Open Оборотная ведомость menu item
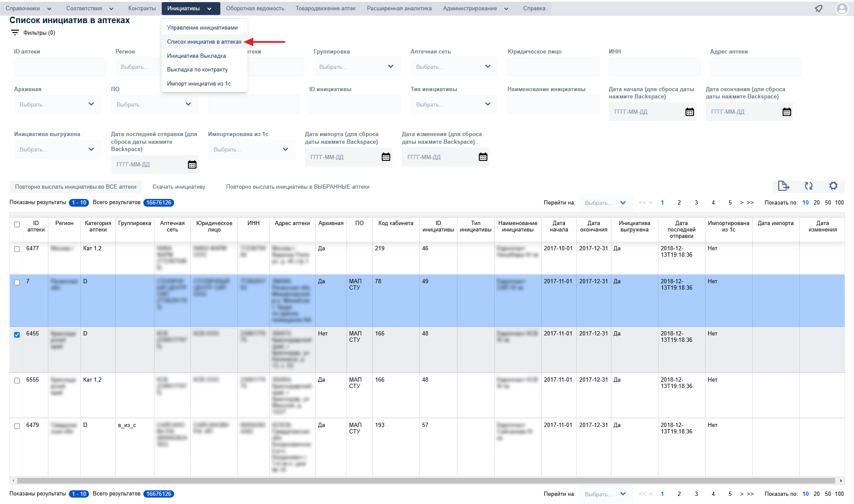The width and height of the screenshot is (854, 504). click(x=255, y=9)
